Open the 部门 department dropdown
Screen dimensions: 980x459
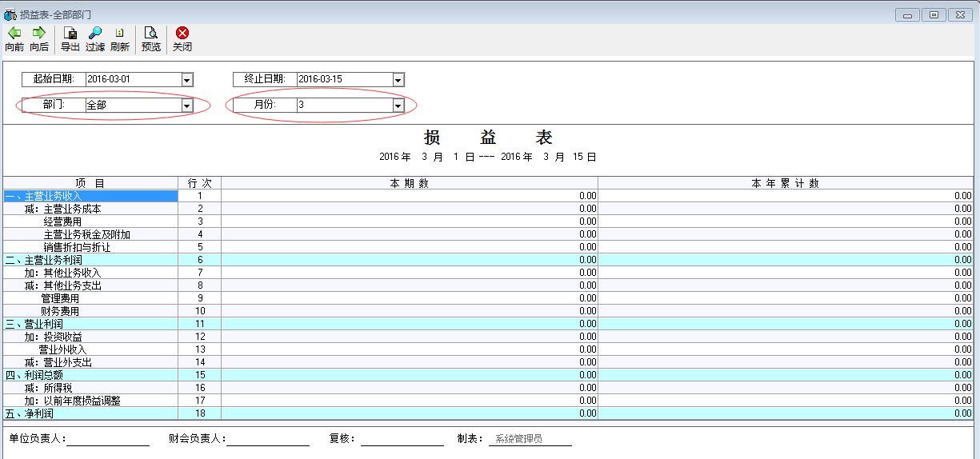click(x=187, y=106)
